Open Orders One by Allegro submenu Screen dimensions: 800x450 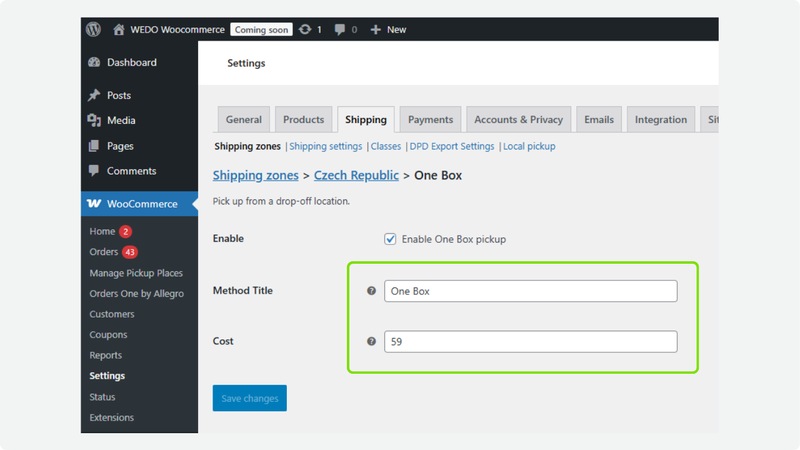coord(136,294)
